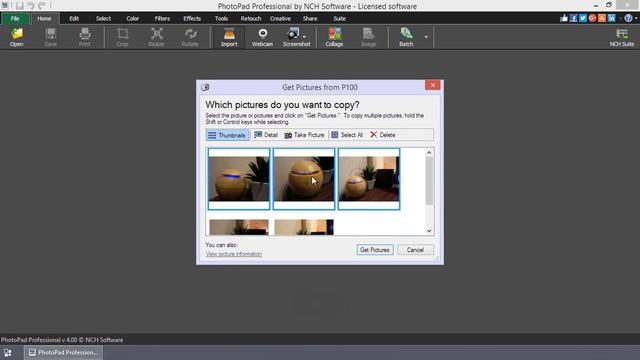Click the thumbs-up like icon
The height and width of the screenshot is (360, 640).
(564, 18)
